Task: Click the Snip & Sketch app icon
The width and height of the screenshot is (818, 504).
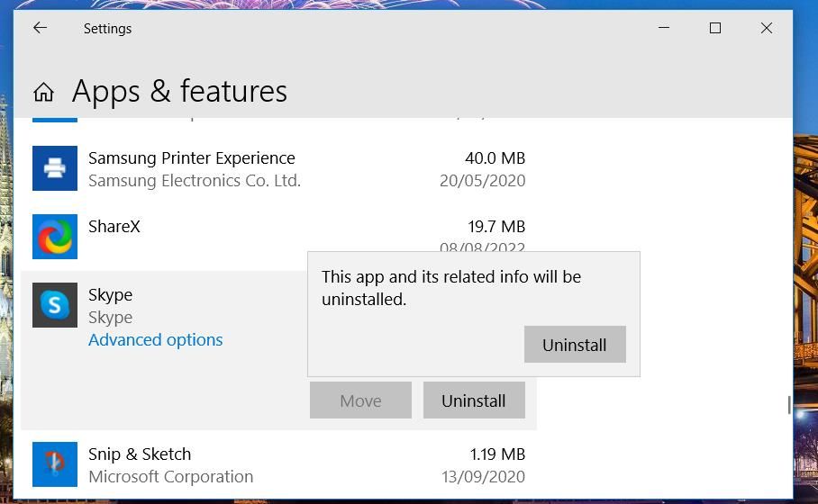Action: (x=55, y=464)
